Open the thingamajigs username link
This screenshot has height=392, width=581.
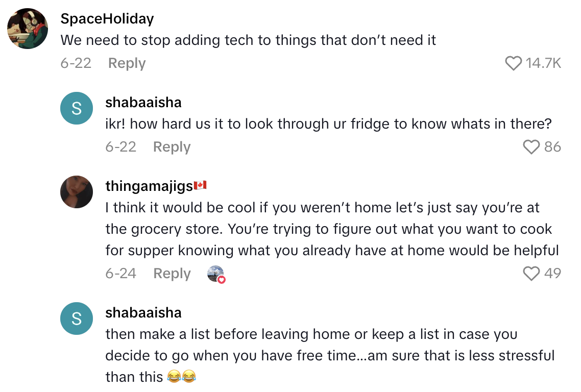pos(148,185)
